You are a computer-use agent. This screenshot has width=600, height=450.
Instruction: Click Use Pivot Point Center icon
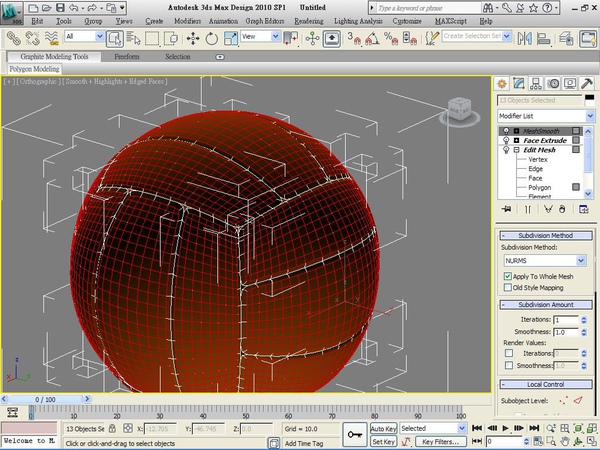(291, 38)
